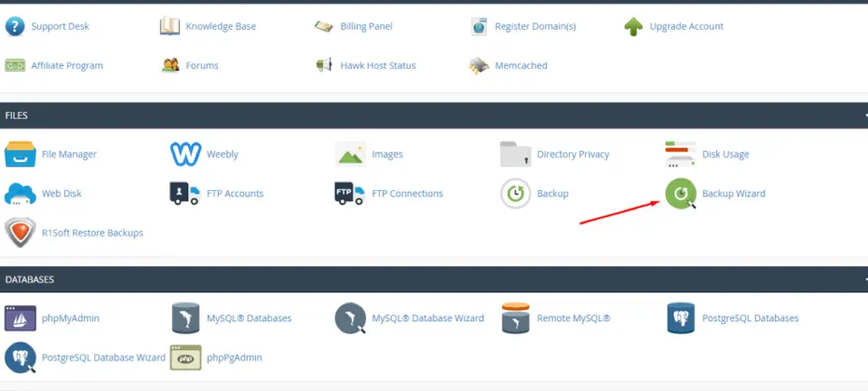The height and width of the screenshot is (391, 868).
Task: Start the Backup Wizard link
Action: (733, 194)
